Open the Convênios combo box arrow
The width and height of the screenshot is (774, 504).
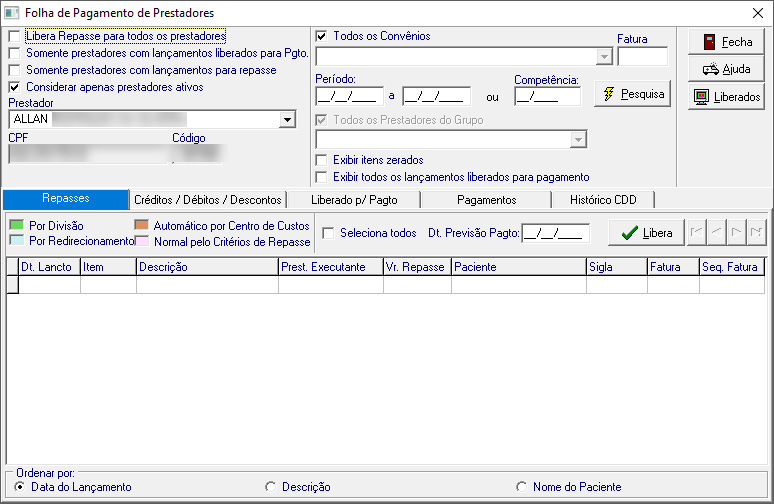point(604,57)
